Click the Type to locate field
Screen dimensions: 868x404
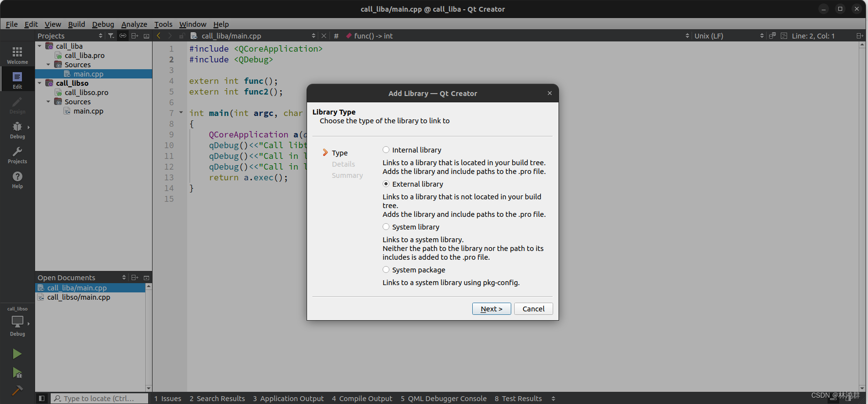tap(100, 399)
